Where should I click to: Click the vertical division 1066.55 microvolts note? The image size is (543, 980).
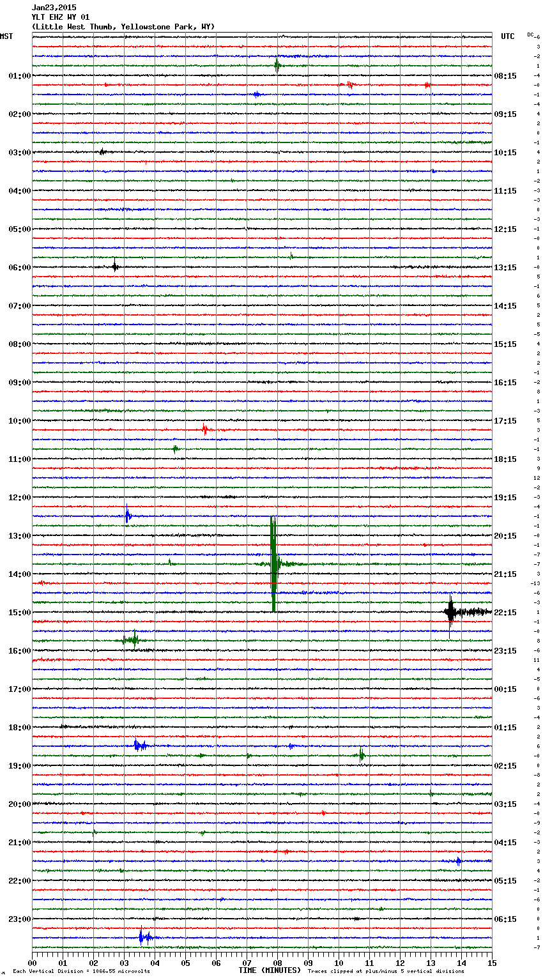pos(81,972)
